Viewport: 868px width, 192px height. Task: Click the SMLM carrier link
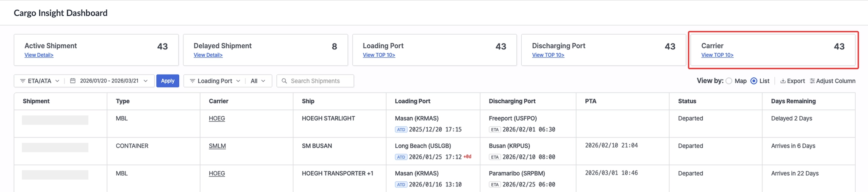coord(217,146)
